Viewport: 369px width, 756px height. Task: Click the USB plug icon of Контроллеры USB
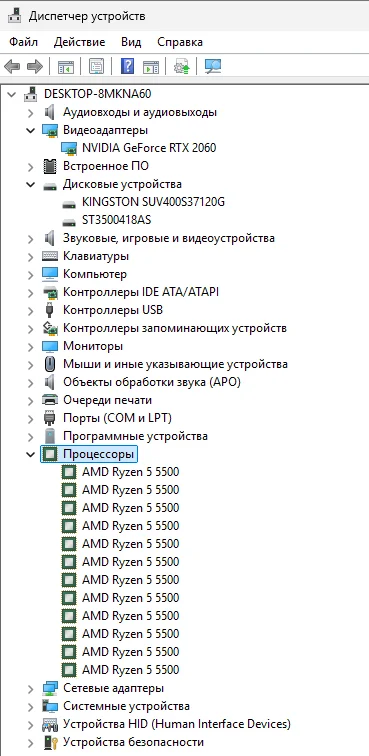(49, 310)
